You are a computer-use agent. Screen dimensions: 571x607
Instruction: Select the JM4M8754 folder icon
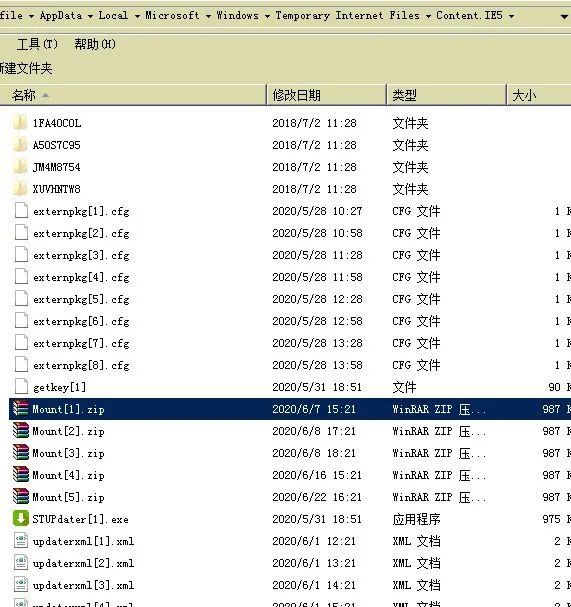(x=21, y=167)
